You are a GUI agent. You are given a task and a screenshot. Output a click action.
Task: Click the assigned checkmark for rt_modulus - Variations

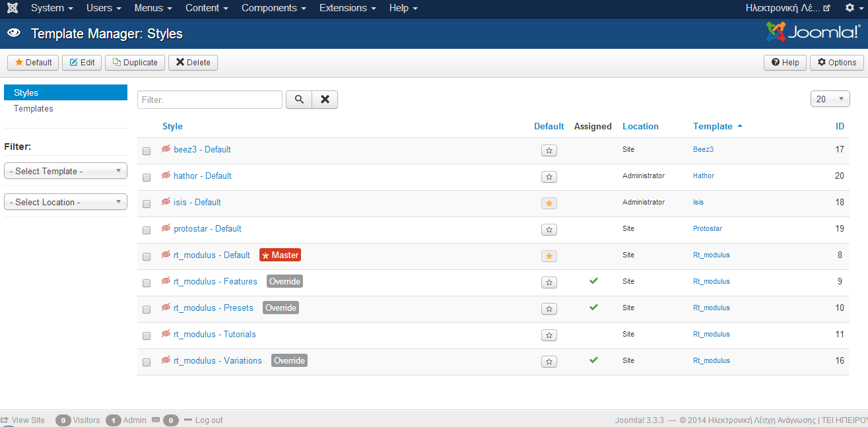point(593,360)
